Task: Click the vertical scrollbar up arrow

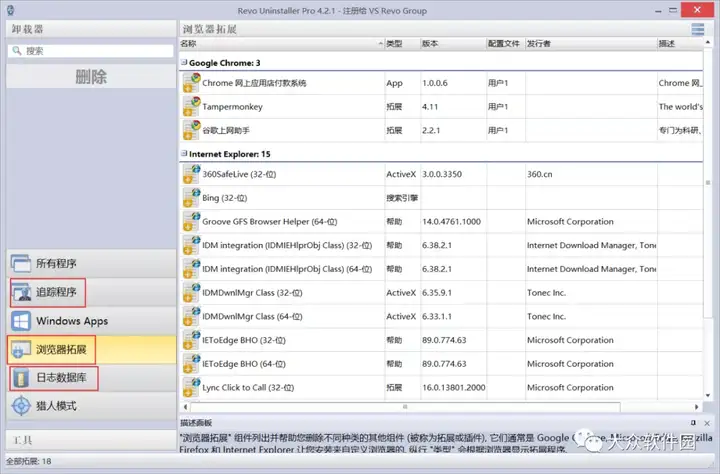Action: pyautogui.click(x=708, y=43)
